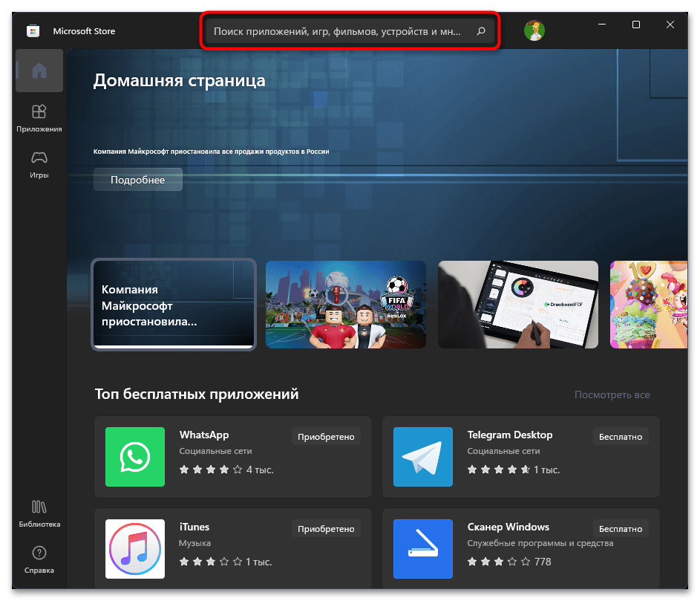Screen dimensions: 700x601
Task: Open the user profile avatar
Action: 534,30
